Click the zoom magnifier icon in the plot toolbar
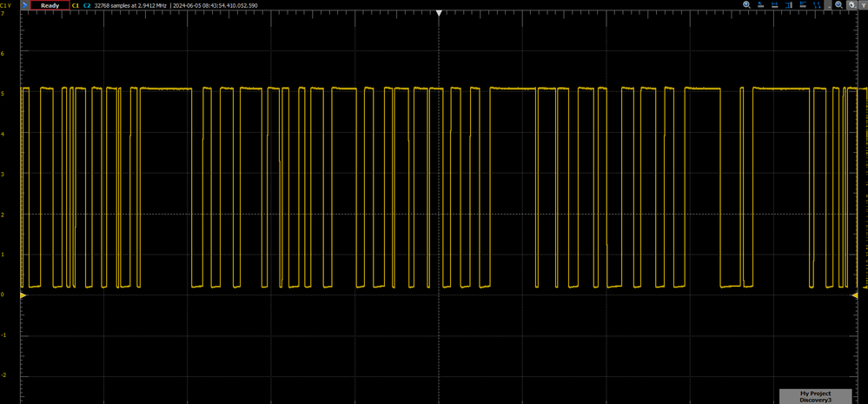The image size is (868, 404). tap(746, 4)
